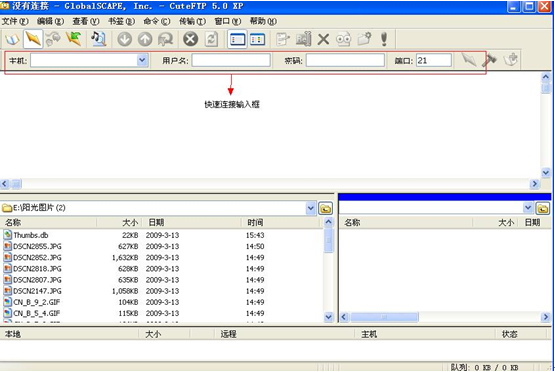Click the New Folder icon with star
The image size is (555, 372).
pos(364,39)
